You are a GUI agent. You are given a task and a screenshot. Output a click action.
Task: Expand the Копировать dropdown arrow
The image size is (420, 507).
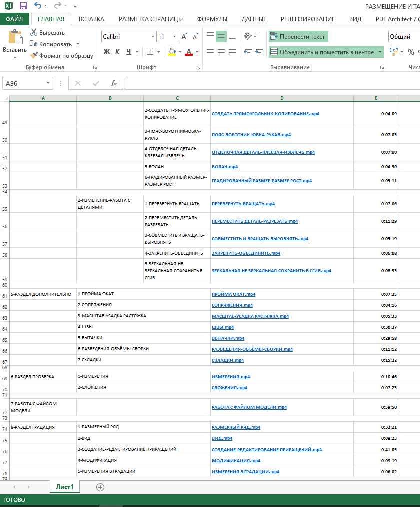click(78, 44)
